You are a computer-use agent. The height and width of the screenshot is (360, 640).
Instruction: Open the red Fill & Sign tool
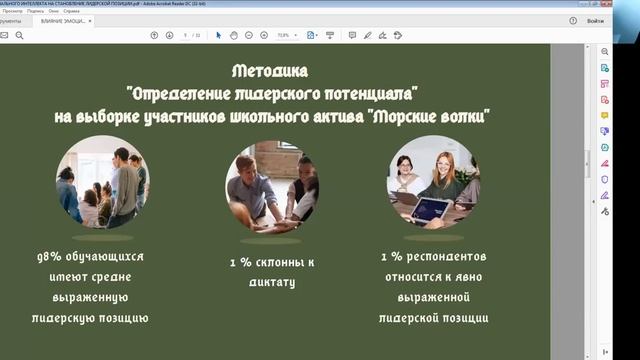pos(604,163)
